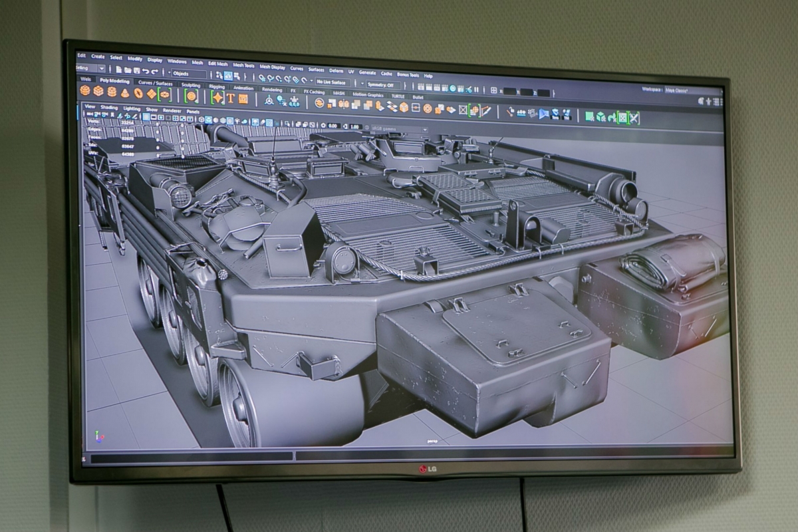Viewport: 798px width, 532px height.
Task: Click the Multi-Cut tool shelf icon
Action: [486, 110]
